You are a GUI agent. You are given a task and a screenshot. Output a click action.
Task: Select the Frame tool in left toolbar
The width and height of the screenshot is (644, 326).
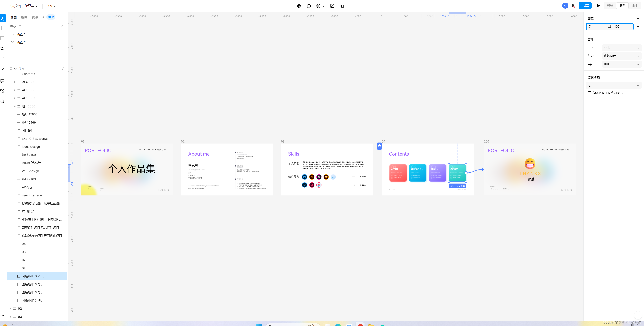tap(3, 28)
